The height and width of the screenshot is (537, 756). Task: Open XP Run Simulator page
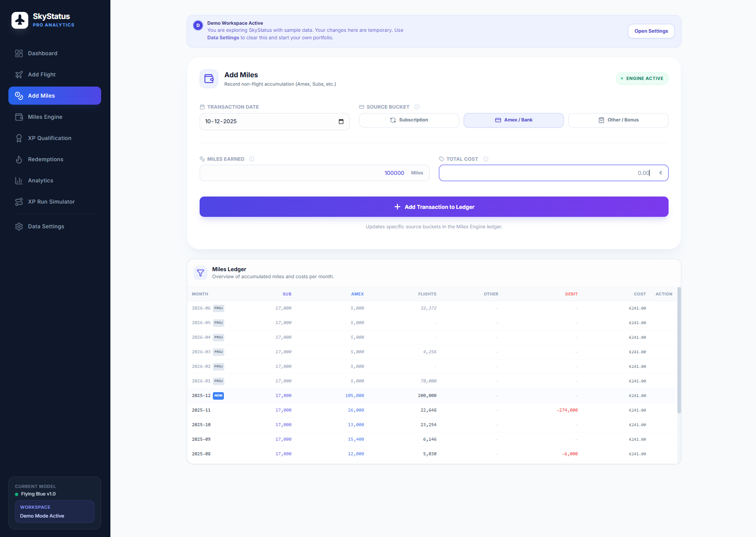pos(51,202)
